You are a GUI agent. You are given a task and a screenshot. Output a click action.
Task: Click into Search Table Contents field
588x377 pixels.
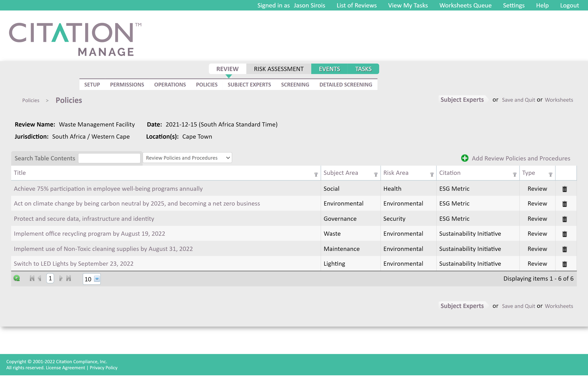[109, 158]
